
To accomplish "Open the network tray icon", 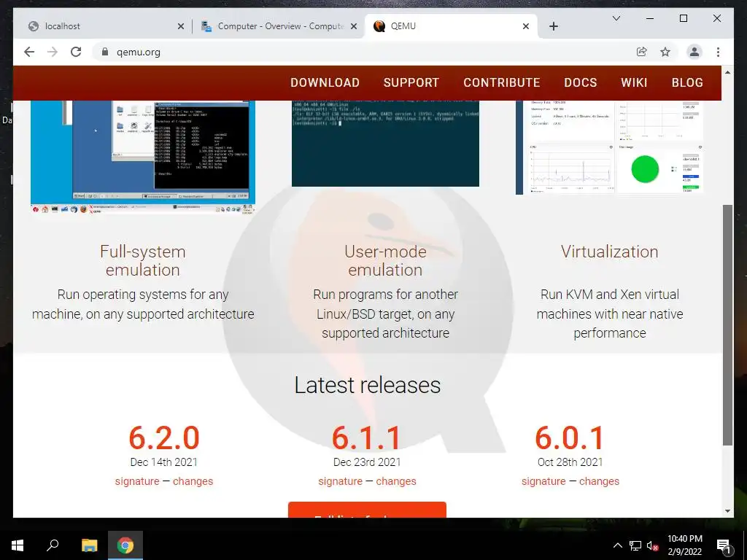I will (635, 545).
